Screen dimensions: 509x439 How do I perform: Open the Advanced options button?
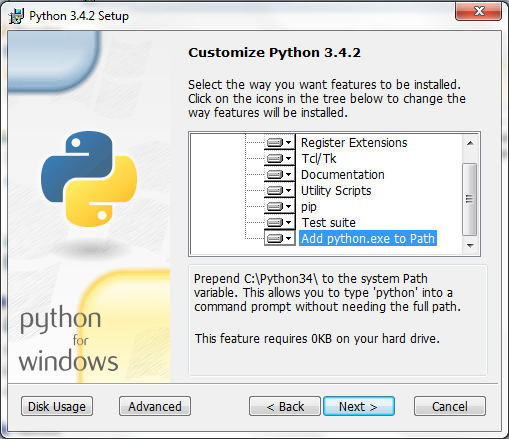pyautogui.click(x=155, y=406)
